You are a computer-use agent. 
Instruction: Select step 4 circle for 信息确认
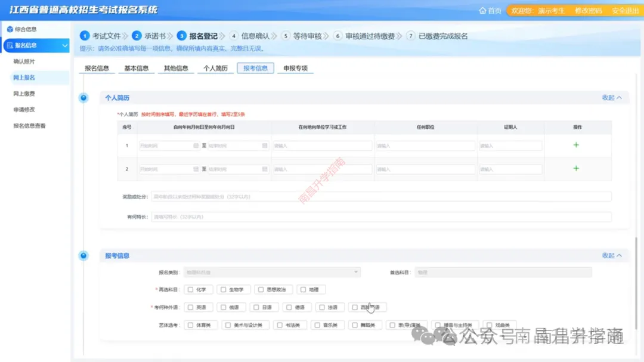tap(234, 36)
